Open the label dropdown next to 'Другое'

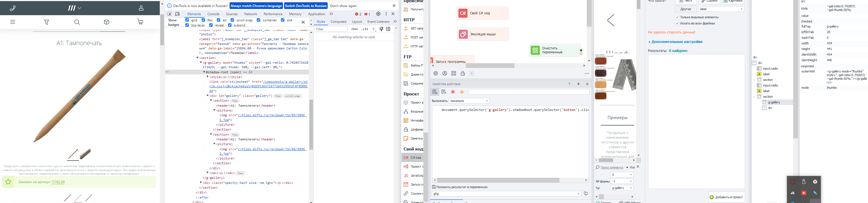coord(721,9)
